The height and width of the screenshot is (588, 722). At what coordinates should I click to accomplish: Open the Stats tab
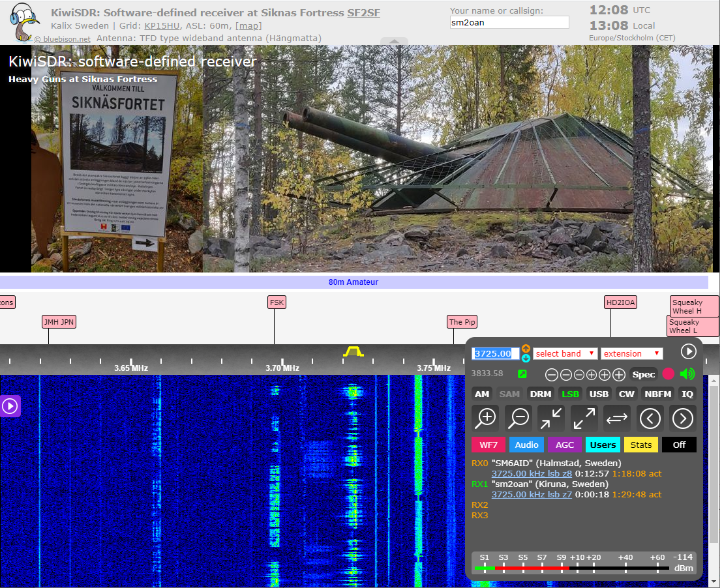click(x=641, y=445)
